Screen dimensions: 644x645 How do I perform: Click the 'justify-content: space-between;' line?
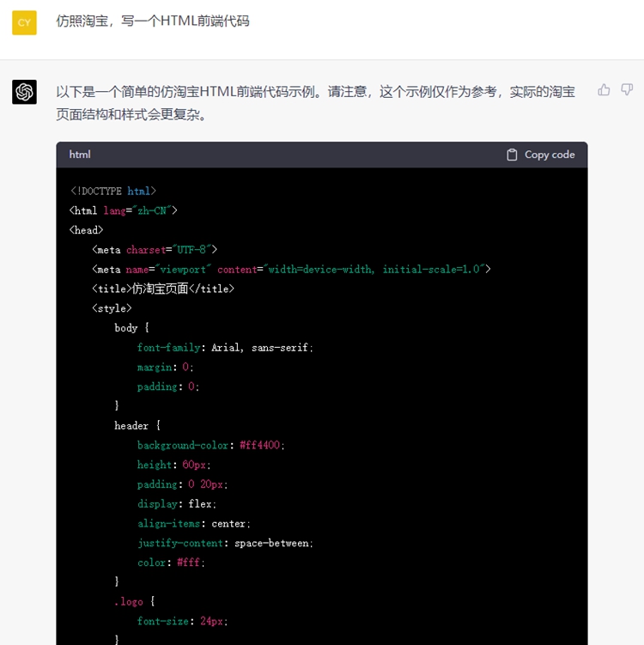tap(225, 543)
